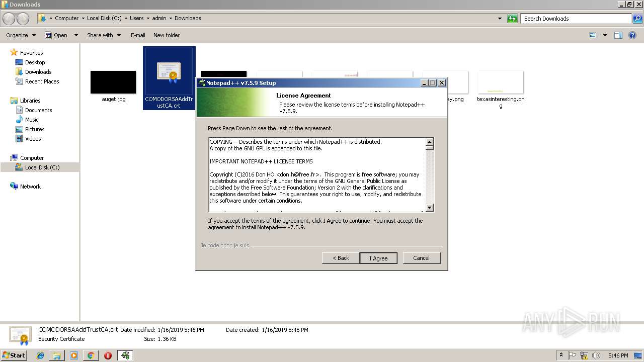The width and height of the screenshot is (644, 362).
Task: Expand the view options dropdown arrow
Action: (x=605, y=35)
